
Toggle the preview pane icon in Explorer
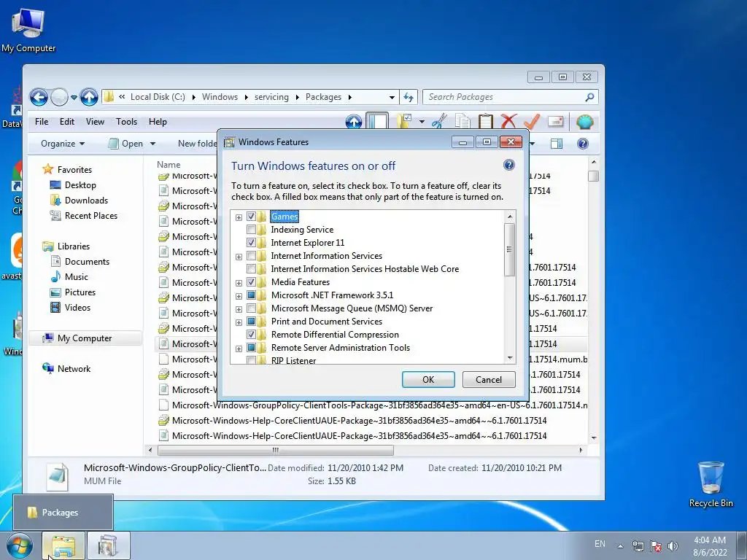point(557,144)
